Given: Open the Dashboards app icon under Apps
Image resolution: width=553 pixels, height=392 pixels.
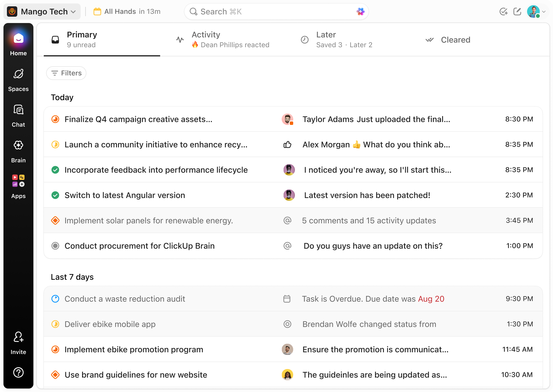Looking at the screenshot, I should pos(15,184).
